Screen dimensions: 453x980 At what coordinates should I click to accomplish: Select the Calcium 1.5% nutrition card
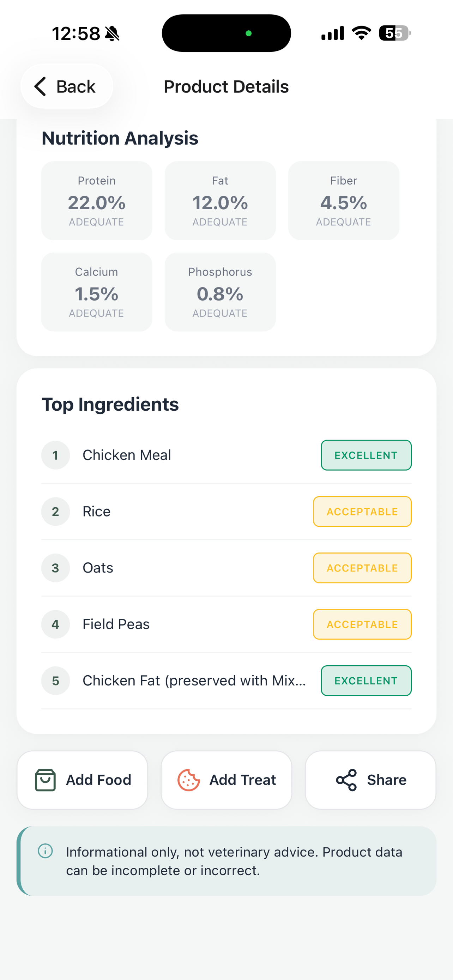pyautogui.click(x=97, y=292)
